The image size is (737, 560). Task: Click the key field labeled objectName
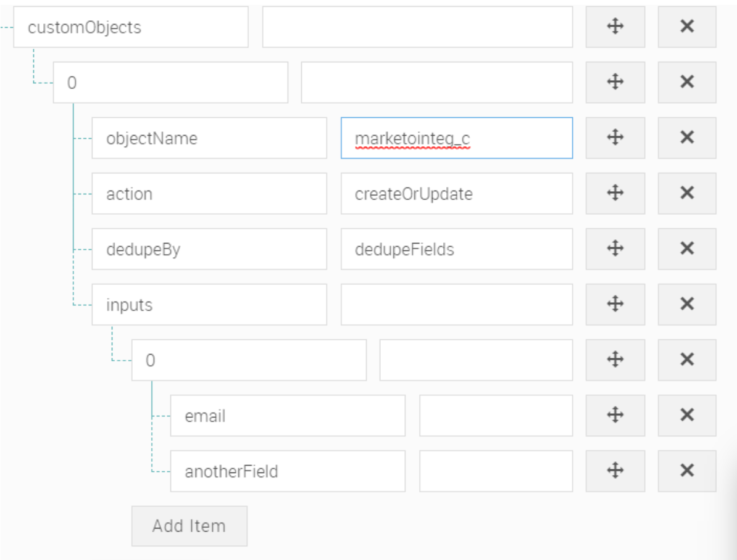point(209,138)
